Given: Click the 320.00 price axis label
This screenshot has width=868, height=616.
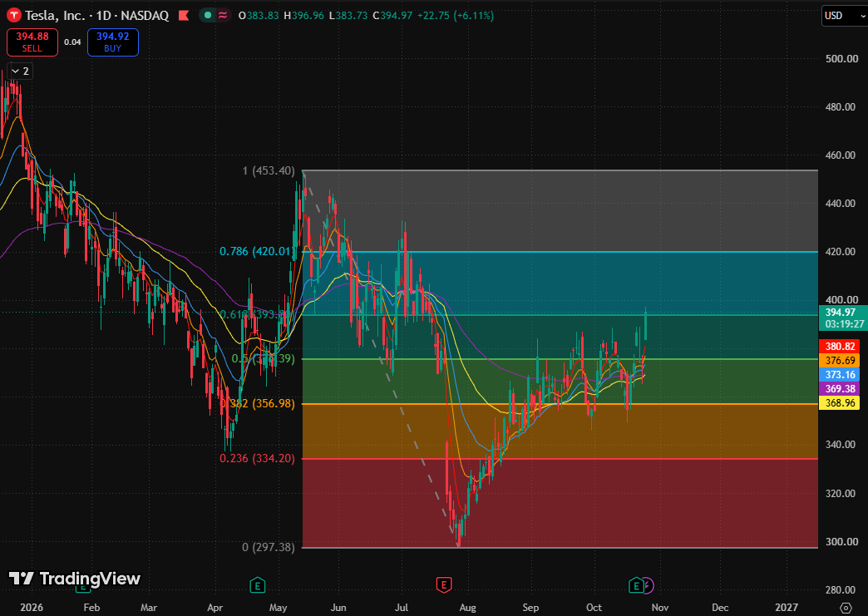Looking at the screenshot, I should point(840,493).
